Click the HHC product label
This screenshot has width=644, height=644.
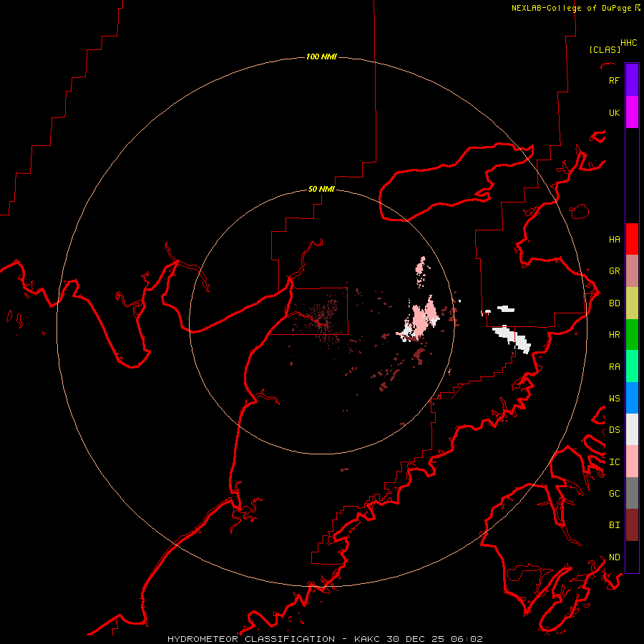628,43
